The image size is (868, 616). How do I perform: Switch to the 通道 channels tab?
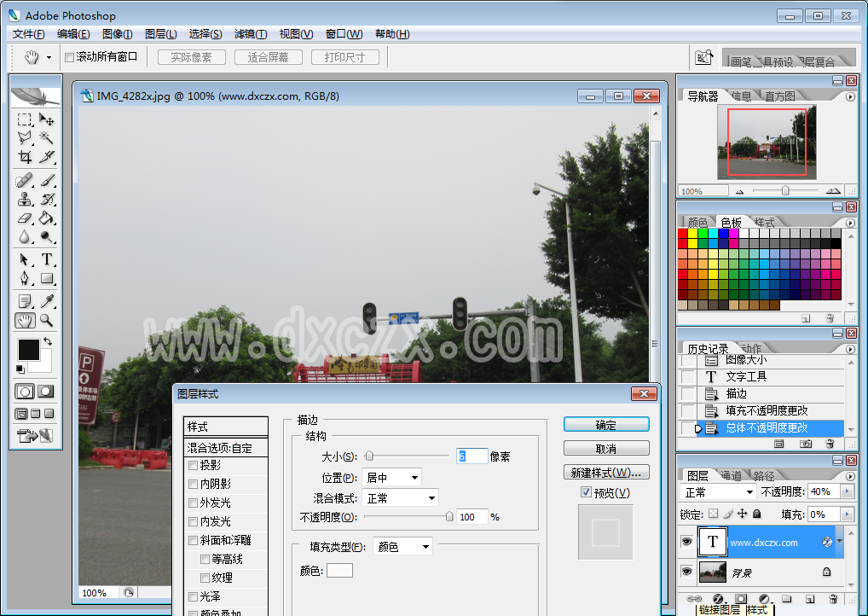pyautogui.click(x=731, y=475)
